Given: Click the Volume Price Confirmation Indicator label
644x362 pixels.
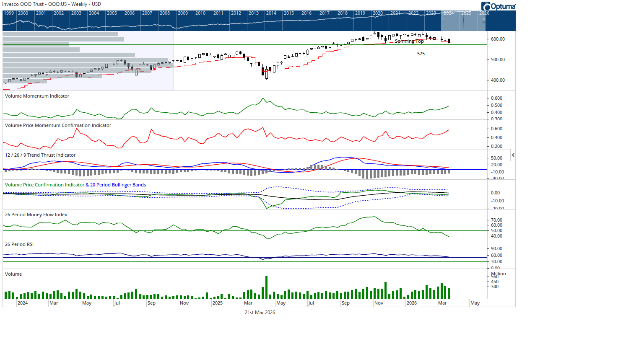Looking at the screenshot, I should click(44, 185).
